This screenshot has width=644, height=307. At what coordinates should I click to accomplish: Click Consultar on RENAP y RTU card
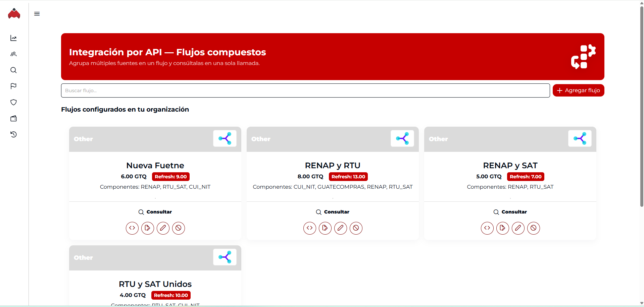point(333,212)
